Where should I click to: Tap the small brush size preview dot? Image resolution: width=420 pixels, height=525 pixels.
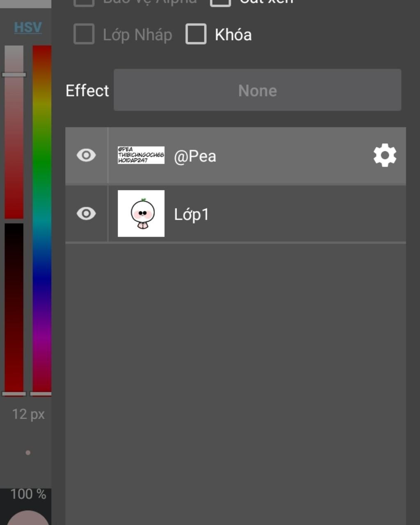(x=28, y=453)
